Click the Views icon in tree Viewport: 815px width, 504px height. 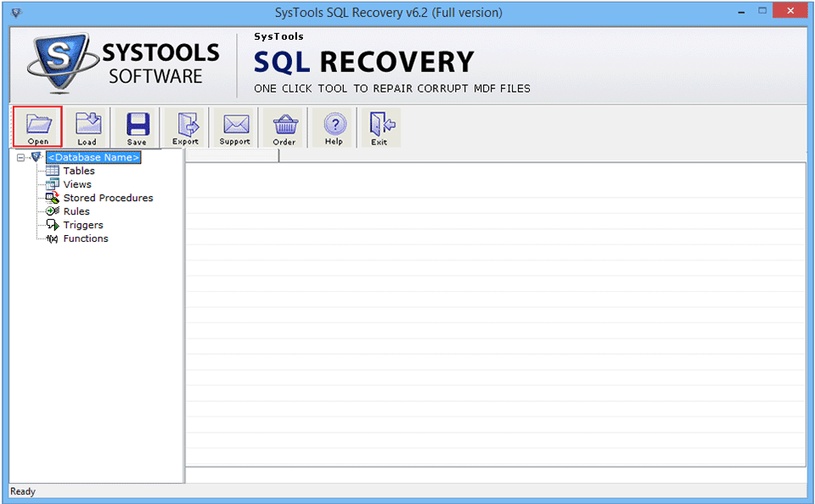53,184
